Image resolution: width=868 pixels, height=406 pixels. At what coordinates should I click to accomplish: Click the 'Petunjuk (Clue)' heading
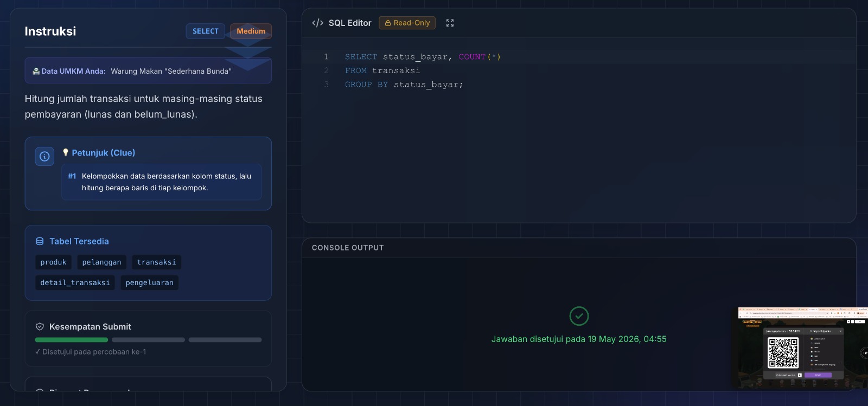(x=104, y=153)
